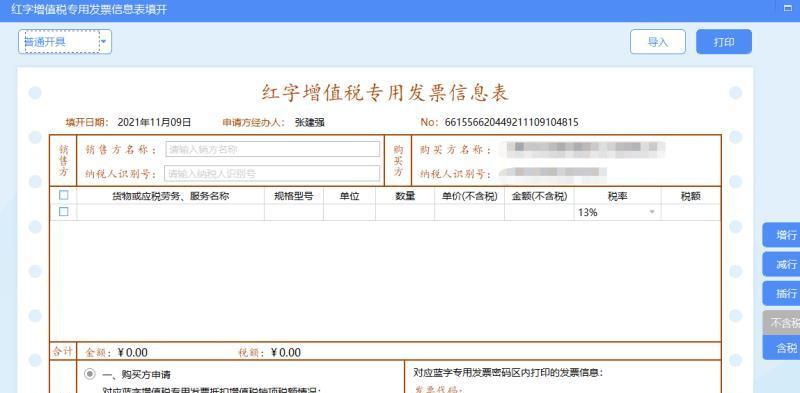The height and width of the screenshot is (393, 800).
Task: Click the window maximize icon in title bar
Action: click(787, 9)
